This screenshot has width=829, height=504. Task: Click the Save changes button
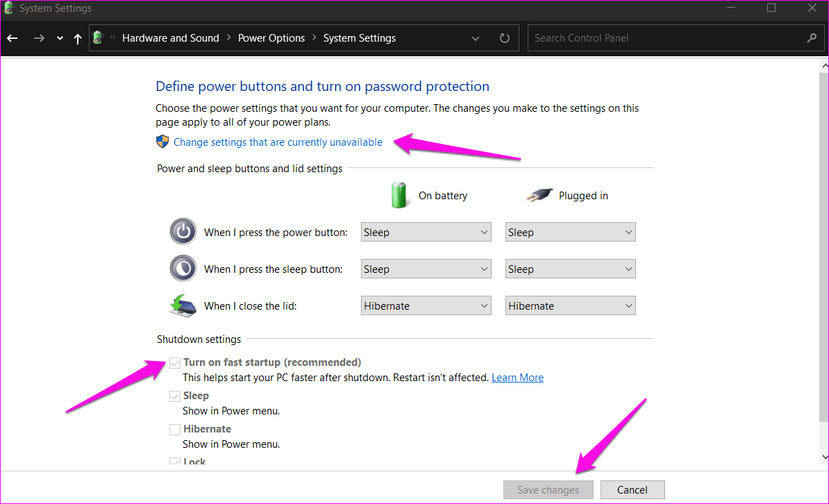click(549, 489)
